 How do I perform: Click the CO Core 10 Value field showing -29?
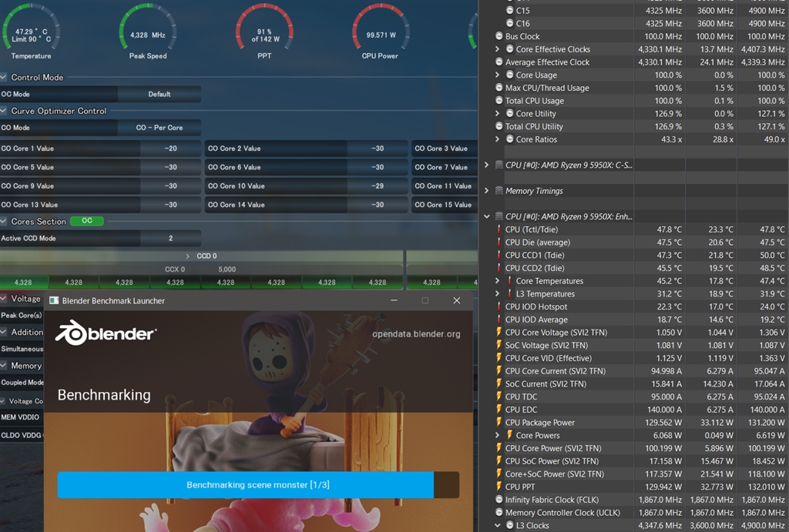(x=378, y=186)
